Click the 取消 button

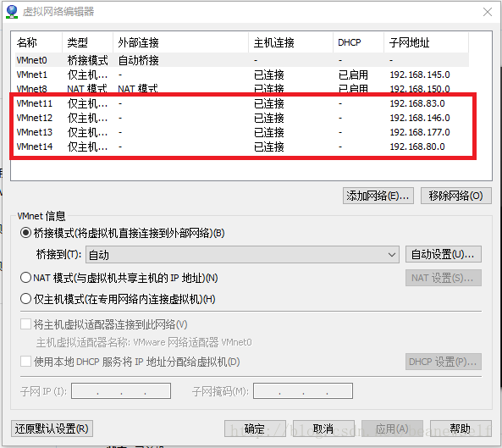[x=323, y=429]
